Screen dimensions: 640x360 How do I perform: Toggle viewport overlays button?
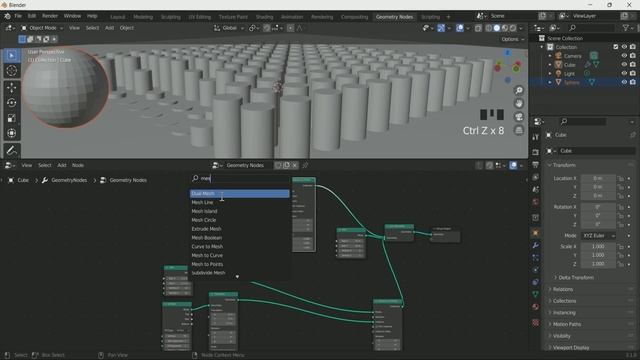pyautogui.click(x=460, y=28)
